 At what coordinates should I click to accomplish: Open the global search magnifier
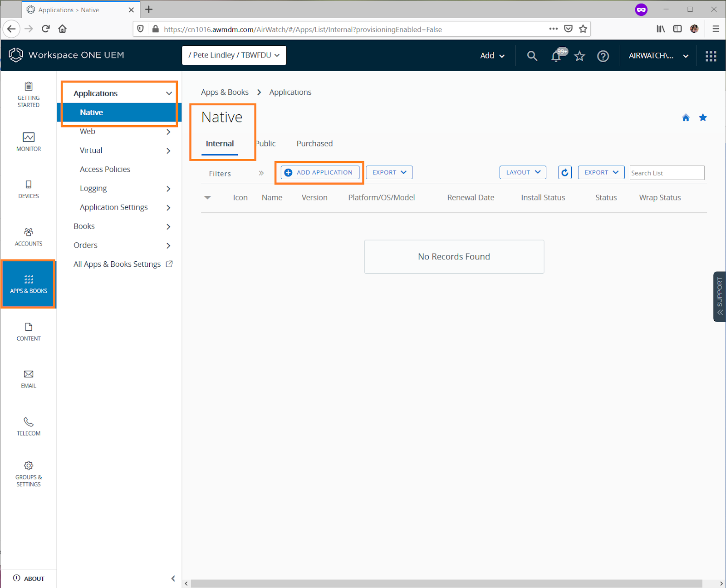click(x=532, y=56)
